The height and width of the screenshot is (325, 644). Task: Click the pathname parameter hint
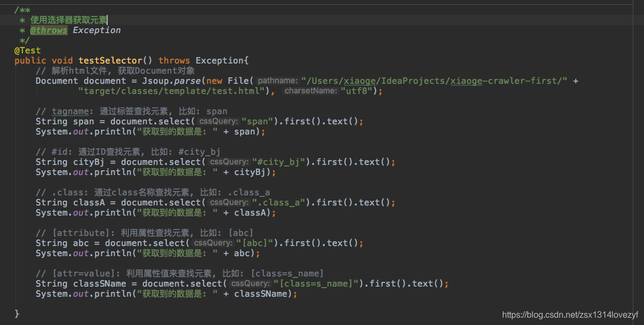277,81
